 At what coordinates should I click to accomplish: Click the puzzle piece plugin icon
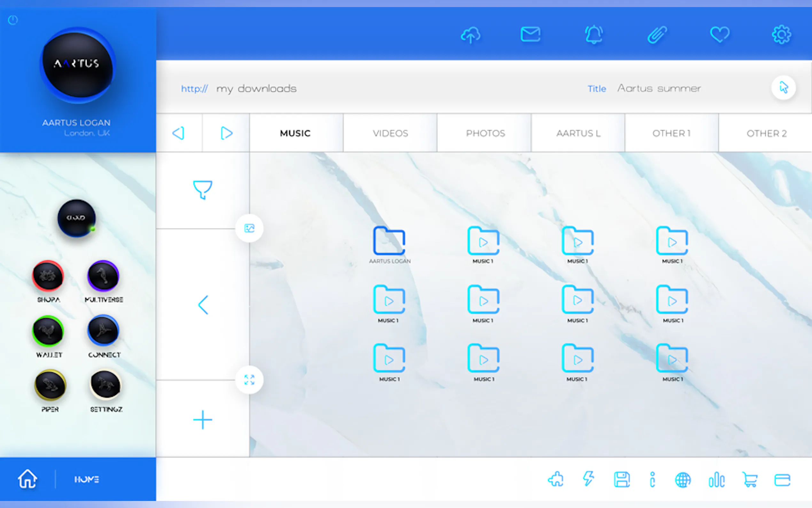pyautogui.click(x=556, y=479)
